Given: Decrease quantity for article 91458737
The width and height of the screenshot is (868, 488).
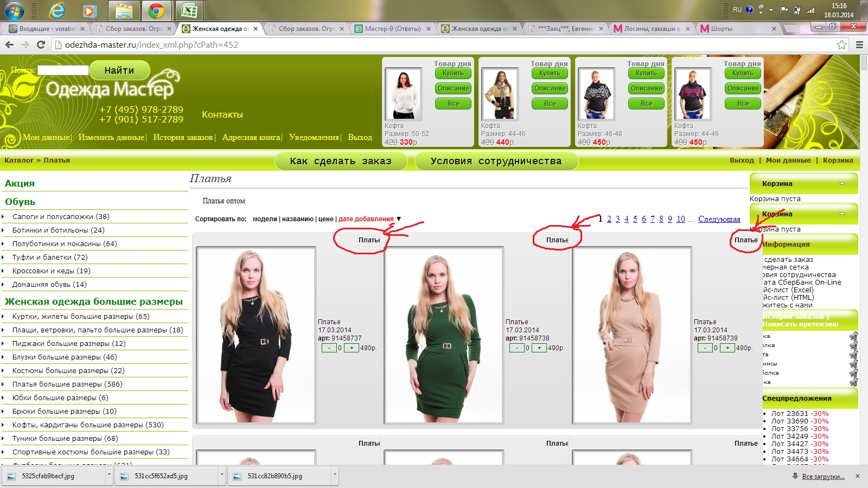Looking at the screenshot, I should coord(329,348).
